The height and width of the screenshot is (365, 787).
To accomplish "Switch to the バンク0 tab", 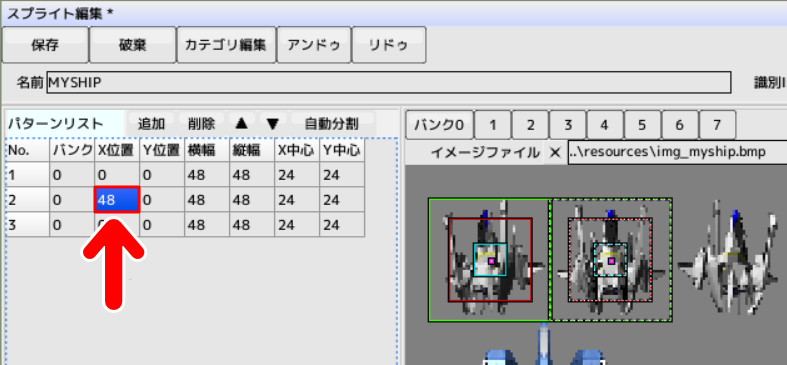I will tap(439, 125).
